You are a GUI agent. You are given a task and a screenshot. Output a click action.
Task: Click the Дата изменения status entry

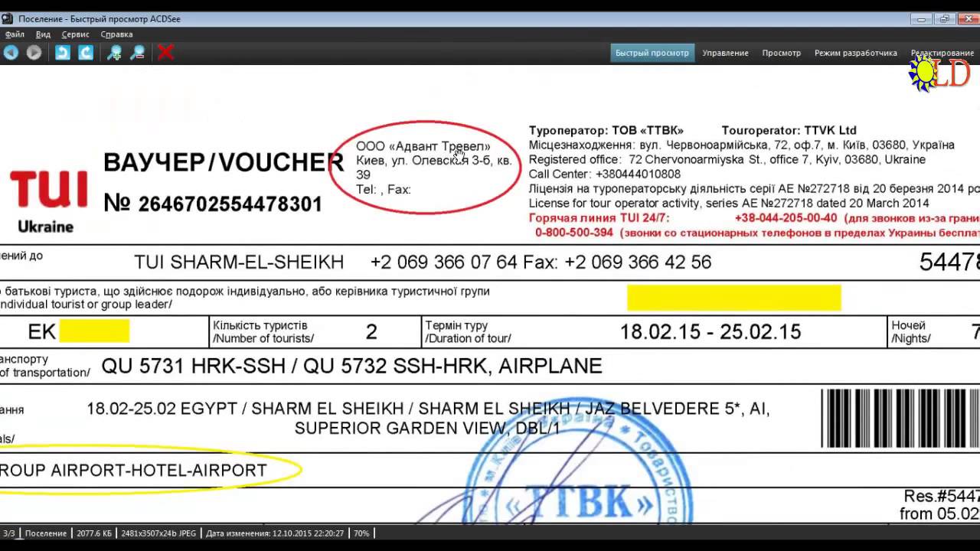[x=275, y=533]
